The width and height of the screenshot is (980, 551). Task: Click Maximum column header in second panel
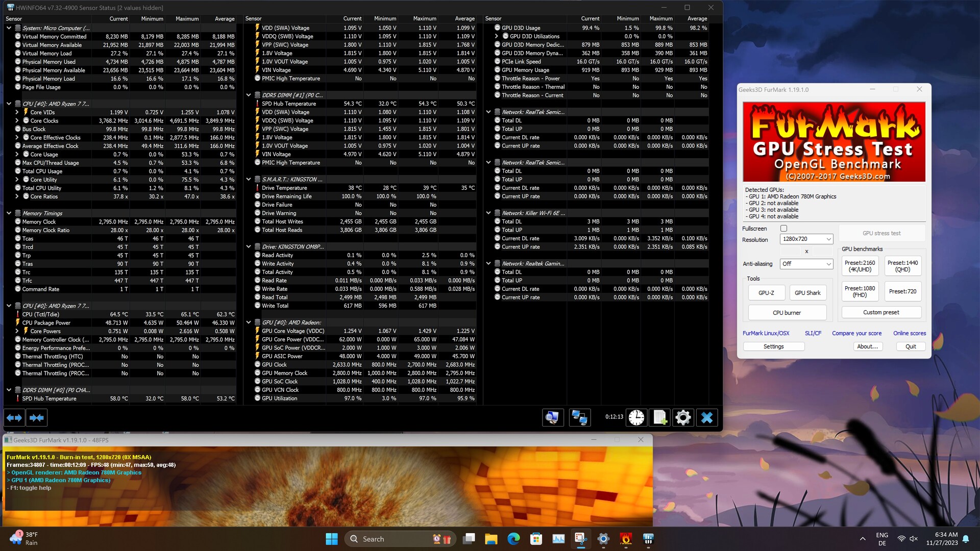[425, 19]
